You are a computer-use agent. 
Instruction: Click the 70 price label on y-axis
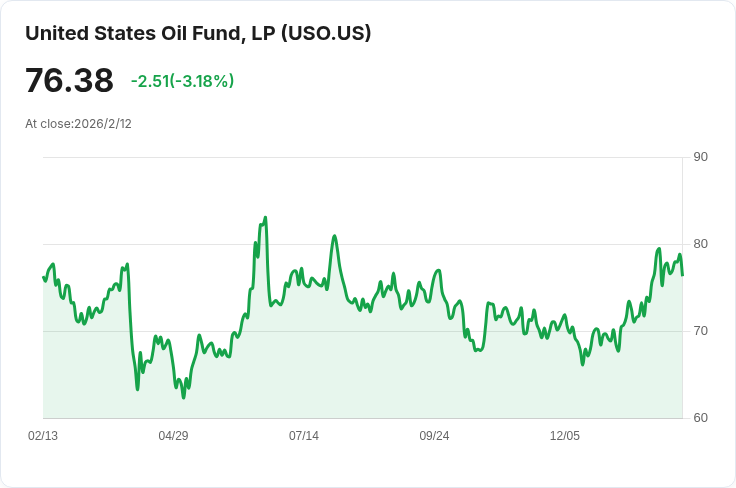point(700,331)
